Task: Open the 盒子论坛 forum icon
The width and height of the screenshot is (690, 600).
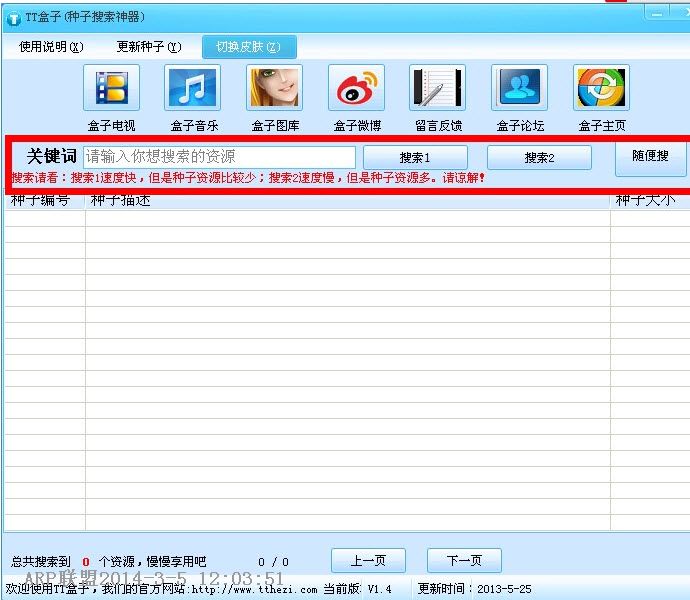Action: (x=519, y=87)
